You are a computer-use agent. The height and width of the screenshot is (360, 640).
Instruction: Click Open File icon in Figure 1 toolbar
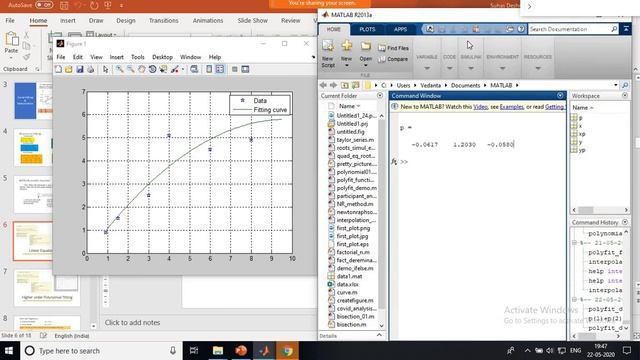pyautogui.click(x=69, y=69)
